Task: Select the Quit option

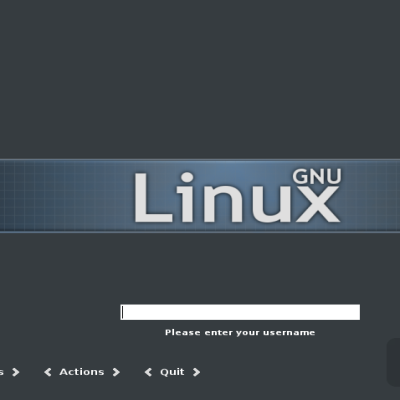Action: (172, 372)
